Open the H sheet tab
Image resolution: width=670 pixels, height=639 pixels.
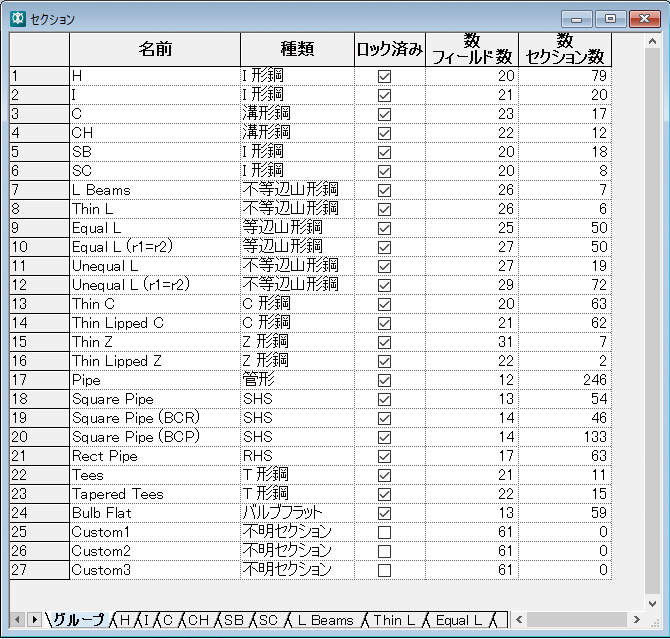(124, 620)
